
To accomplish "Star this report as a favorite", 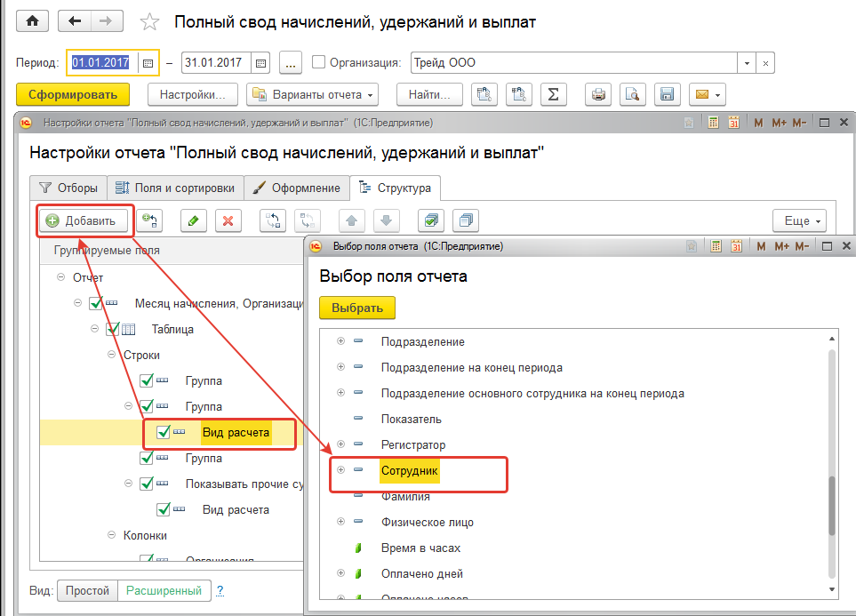I will point(151,22).
